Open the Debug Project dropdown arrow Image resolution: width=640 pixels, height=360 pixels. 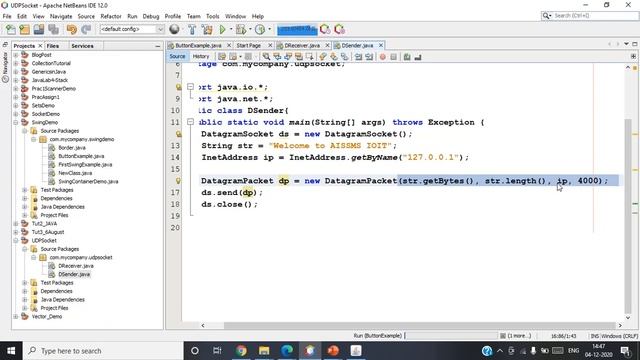(250, 29)
